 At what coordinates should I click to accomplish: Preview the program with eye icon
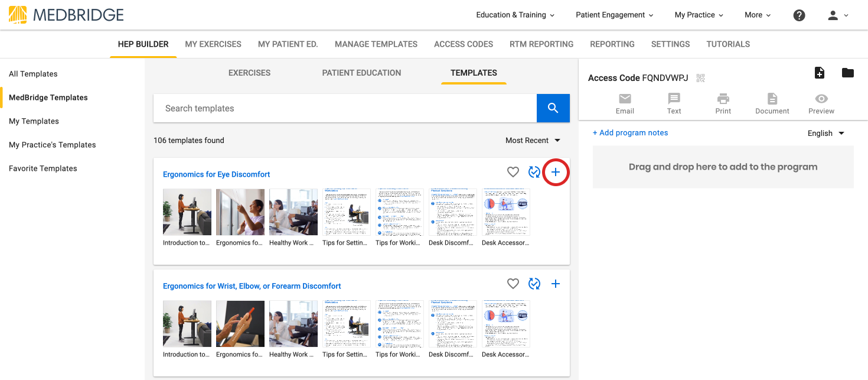pos(821,103)
